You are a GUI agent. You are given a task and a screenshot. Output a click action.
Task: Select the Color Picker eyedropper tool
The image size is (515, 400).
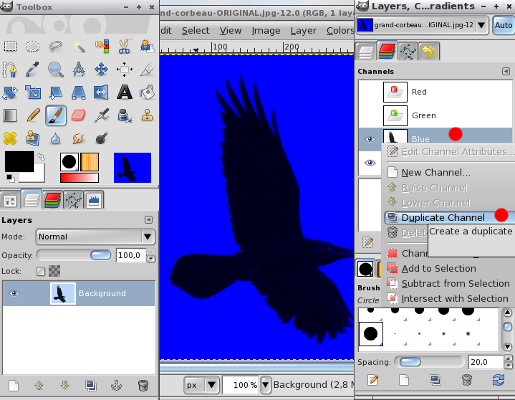33,69
